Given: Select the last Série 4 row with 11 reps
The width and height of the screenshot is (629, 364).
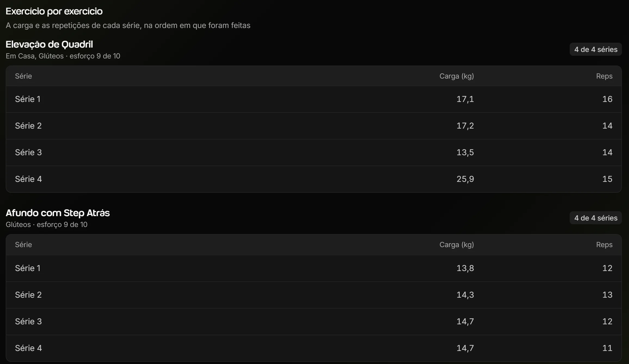Looking at the screenshot, I should point(314,348).
